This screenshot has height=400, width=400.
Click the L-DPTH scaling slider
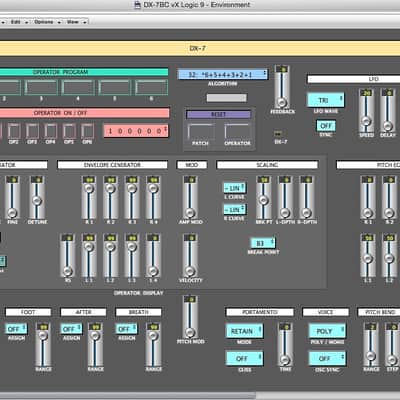(x=285, y=197)
